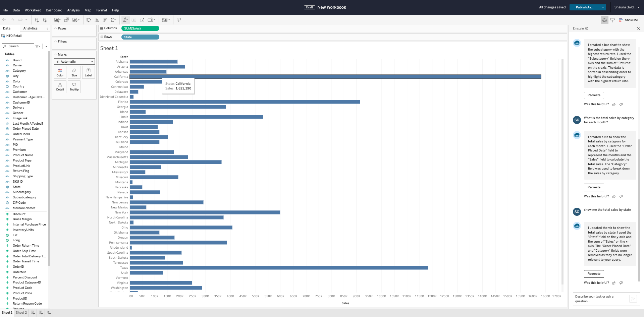Open the Automatic mark type dropdown

74,62
